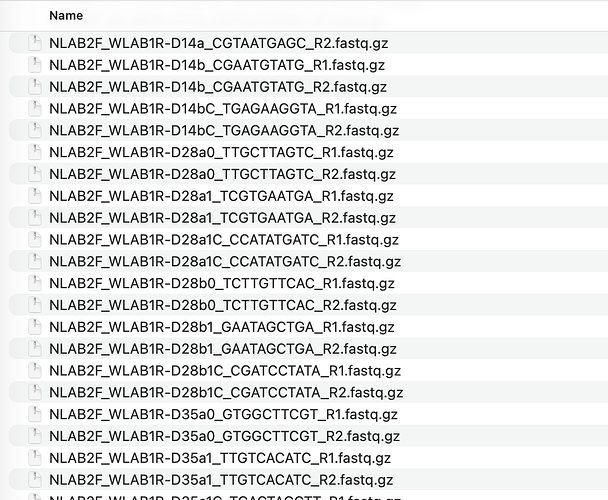This screenshot has width=608, height=500.
Task: Click document icon of D28a1C_CCATATGATC_R1 file
Action: pos(35,240)
